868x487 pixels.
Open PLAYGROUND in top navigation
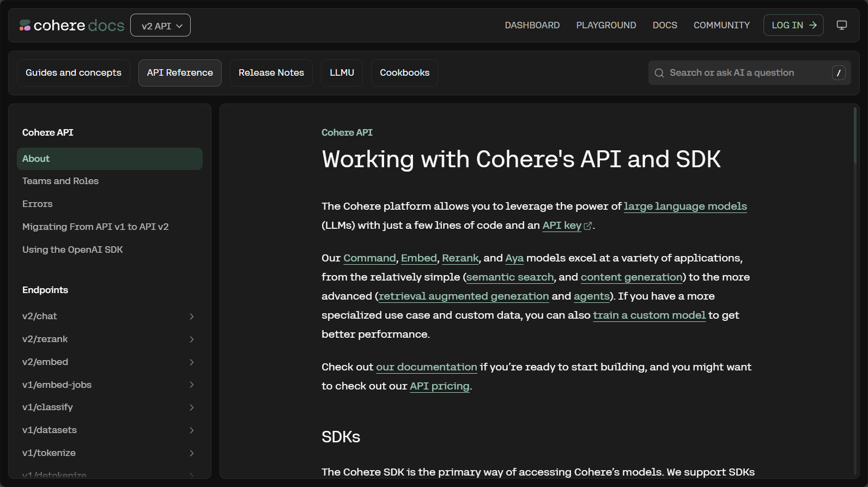(x=606, y=25)
